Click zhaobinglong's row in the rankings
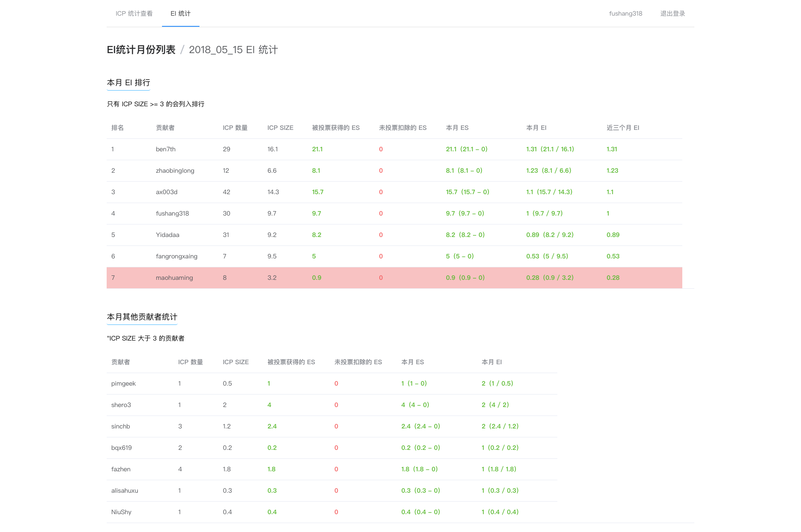Screen dimensions: 801x532 [x=174, y=170]
